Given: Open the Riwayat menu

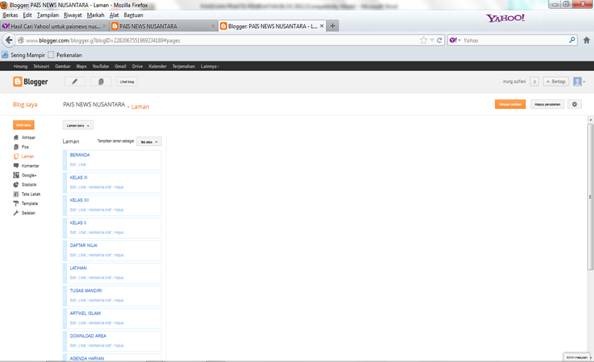Looking at the screenshot, I should tap(73, 15).
